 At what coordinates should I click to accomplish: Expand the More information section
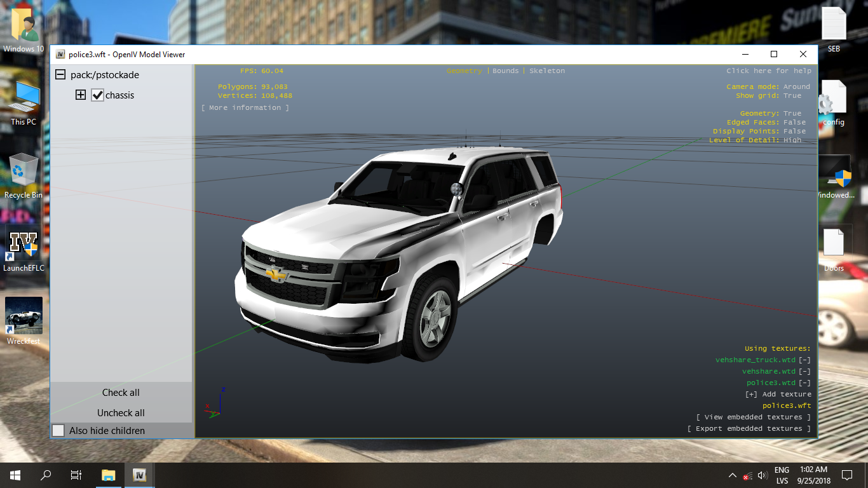[245, 108]
